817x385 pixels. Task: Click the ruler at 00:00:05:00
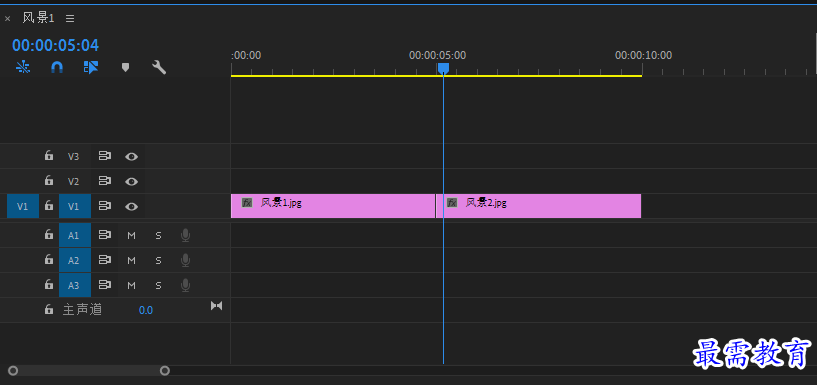(x=437, y=56)
